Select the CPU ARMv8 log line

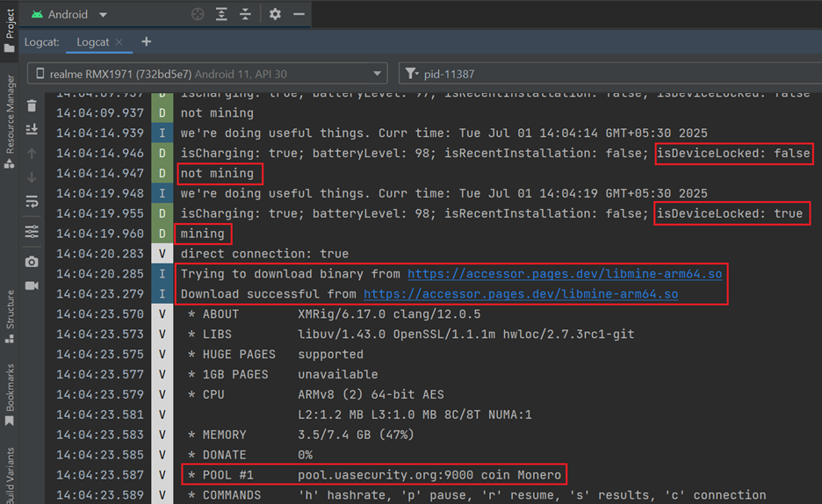315,394
